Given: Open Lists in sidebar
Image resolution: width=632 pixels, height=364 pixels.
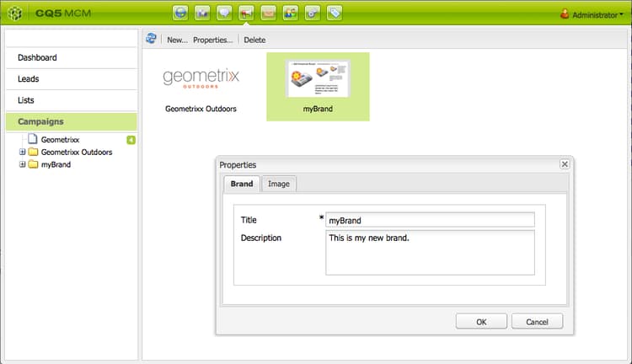Looking at the screenshot, I should tap(72, 100).
